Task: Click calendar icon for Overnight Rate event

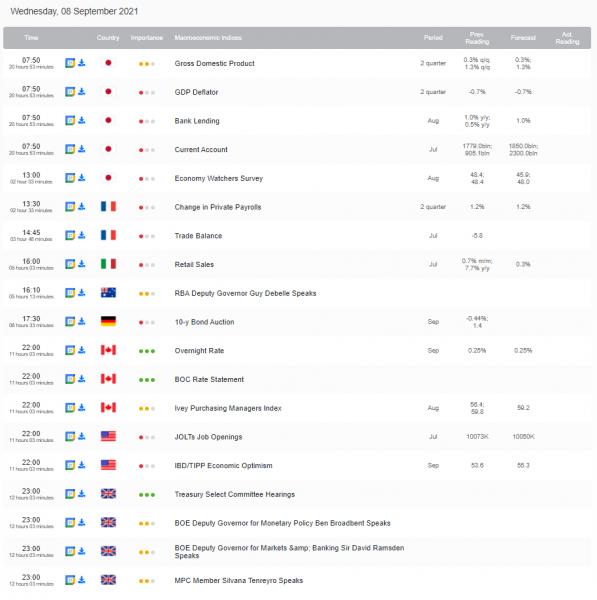Action: point(70,350)
